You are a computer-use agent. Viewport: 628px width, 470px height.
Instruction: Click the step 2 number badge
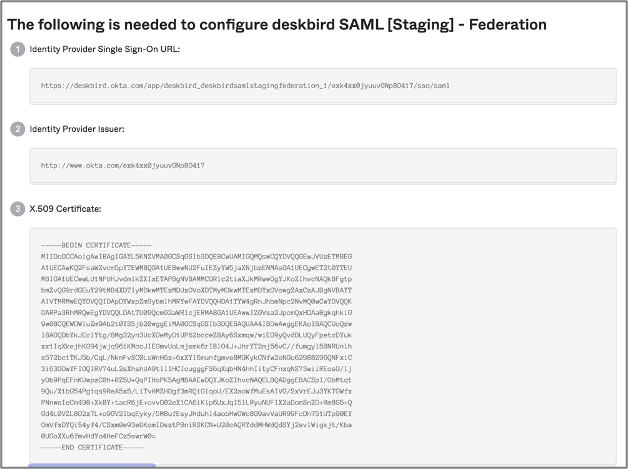[x=17, y=129]
